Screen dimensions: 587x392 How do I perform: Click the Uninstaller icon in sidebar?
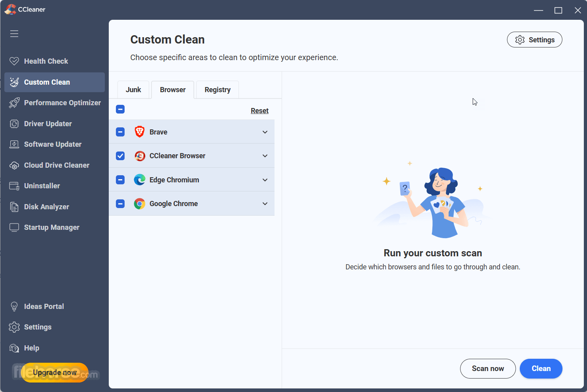point(14,186)
